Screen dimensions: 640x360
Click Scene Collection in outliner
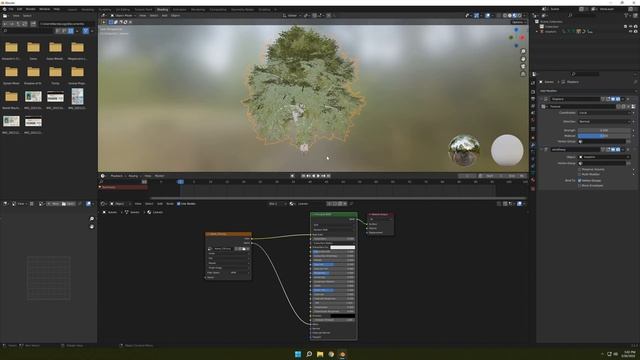pos(551,22)
